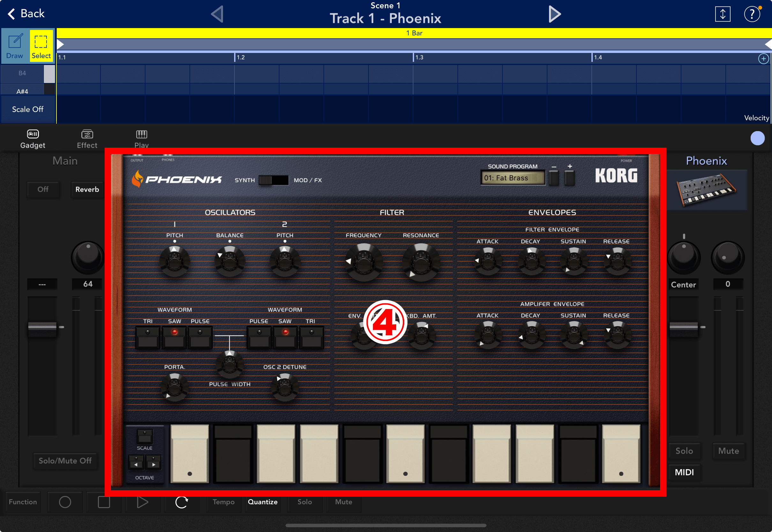Viewport: 772px width, 532px height.
Task: Shift octave up with right arrow
Action: pyautogui.click(x=153, y=463)
